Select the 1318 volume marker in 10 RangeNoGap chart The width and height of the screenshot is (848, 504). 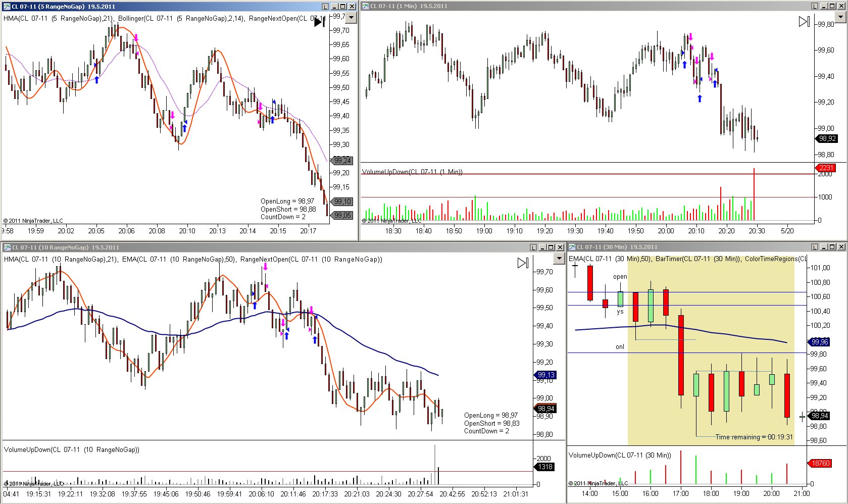tap(545, 467)
